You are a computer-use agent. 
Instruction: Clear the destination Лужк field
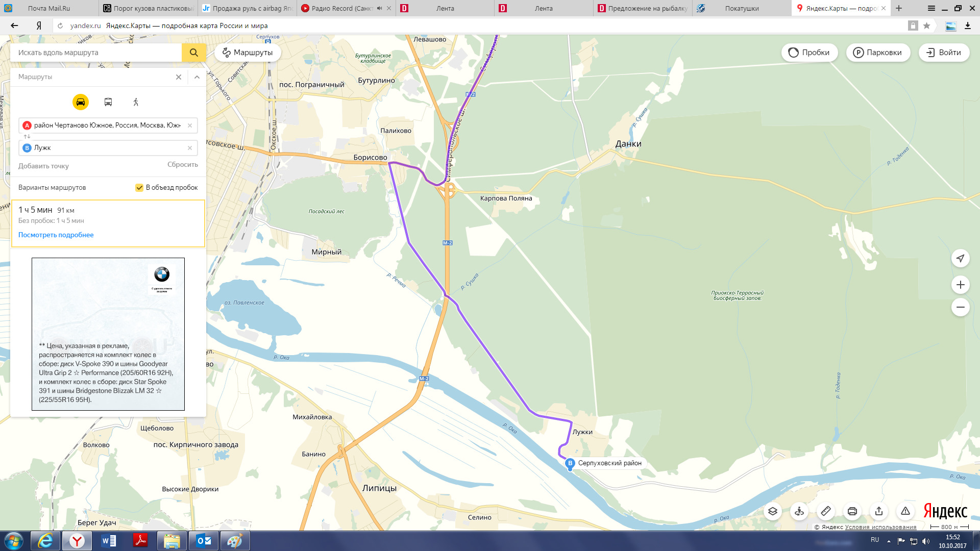tap(190, 148)
